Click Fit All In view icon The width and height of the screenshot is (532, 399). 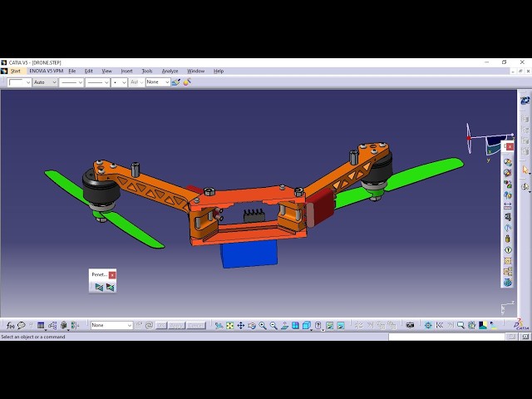click(x=230, y=325)
